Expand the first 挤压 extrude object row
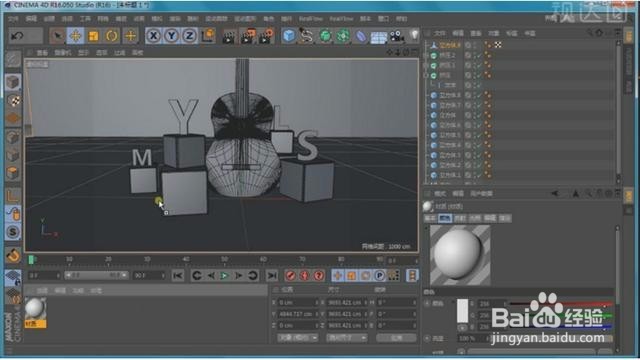Screen dimensions: 640x360 [427, 55]
